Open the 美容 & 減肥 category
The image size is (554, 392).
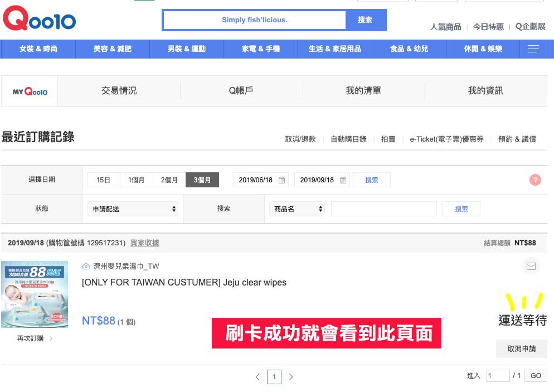(x=113, y=49)
